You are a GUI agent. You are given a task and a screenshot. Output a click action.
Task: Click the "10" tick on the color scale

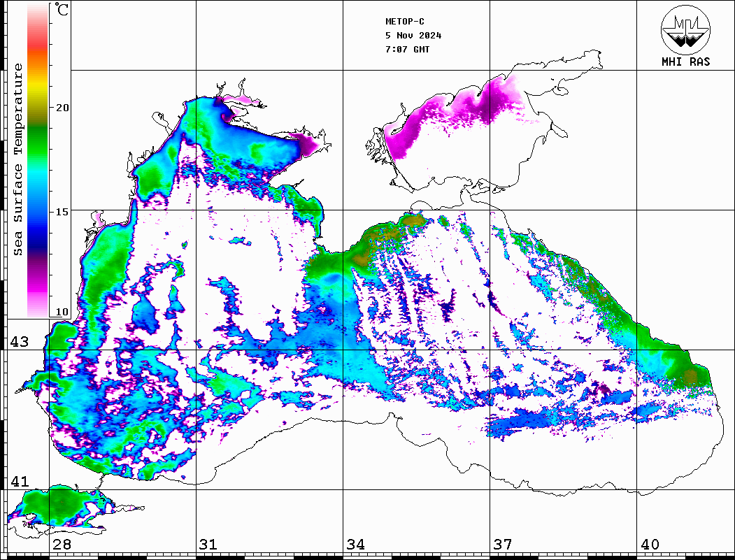pos(62,312)
